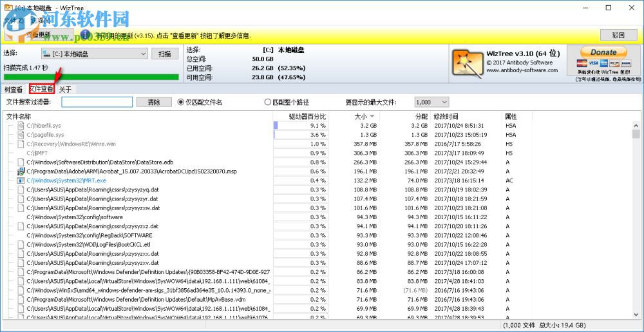644x332 pixels.
Task: Click the AC attribute cell of MRT.exe
Action: click(509, 181)
